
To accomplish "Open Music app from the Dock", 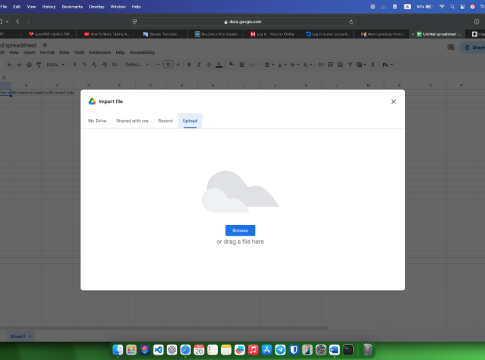I will click(x=253, y=350).
